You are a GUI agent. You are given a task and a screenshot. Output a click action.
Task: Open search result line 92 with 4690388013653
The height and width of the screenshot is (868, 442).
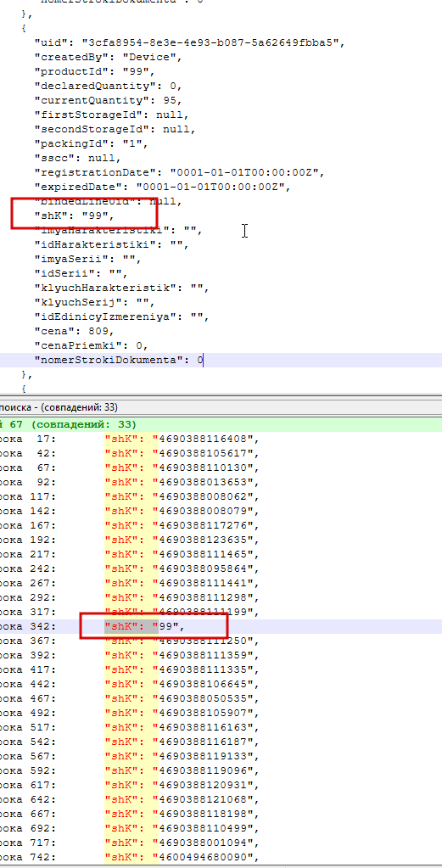pos(221,482)
